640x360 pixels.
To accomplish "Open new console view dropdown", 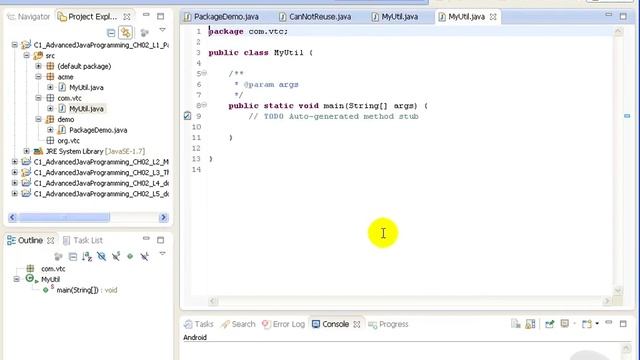I will point(597,324).
